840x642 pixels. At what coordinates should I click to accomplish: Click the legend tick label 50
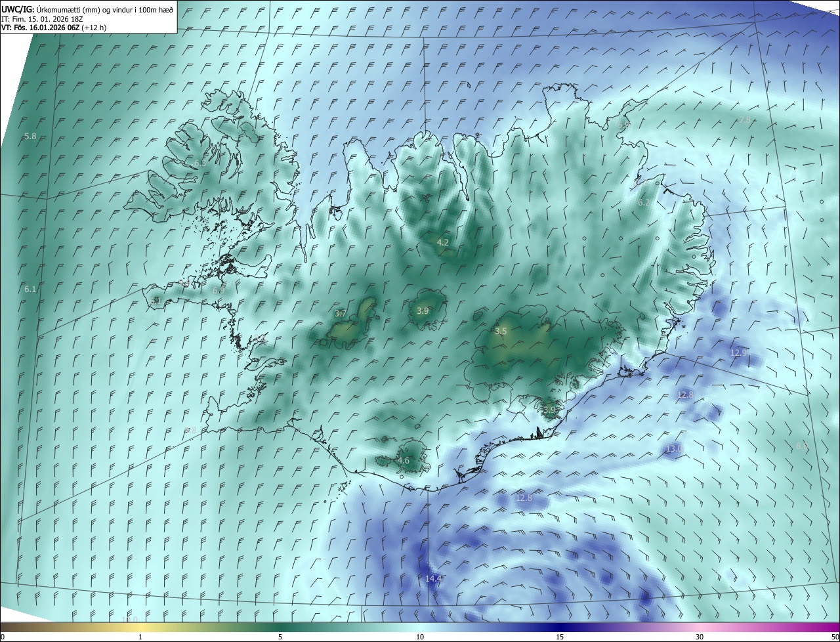point(835,637)
